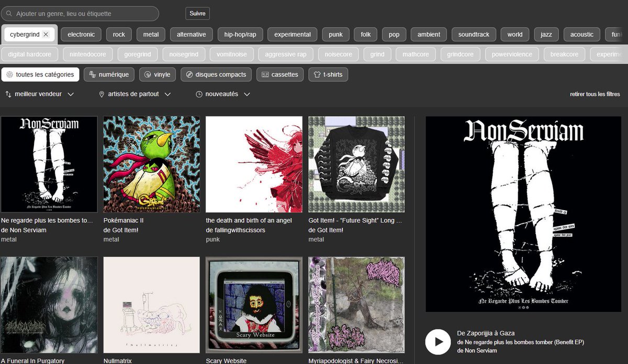Screen dimensions: 628x364
Task: Click the Suivre button
Action: [x=198, y=14]
